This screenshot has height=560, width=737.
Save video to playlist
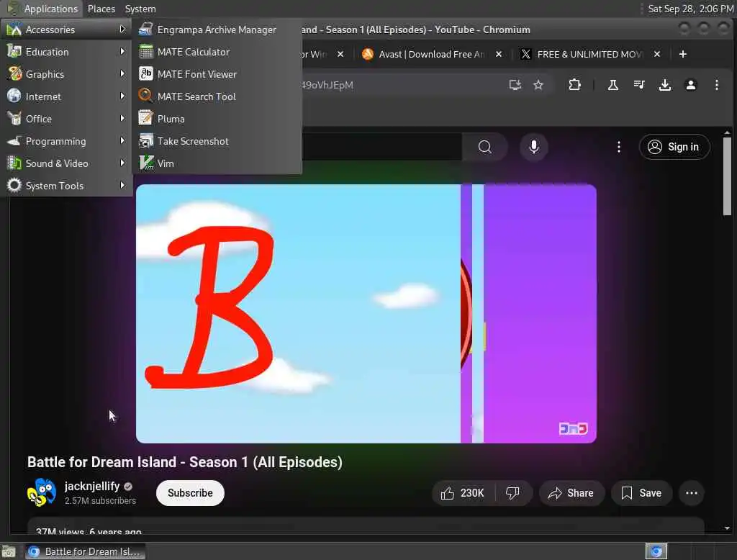(x=641, y=493)
